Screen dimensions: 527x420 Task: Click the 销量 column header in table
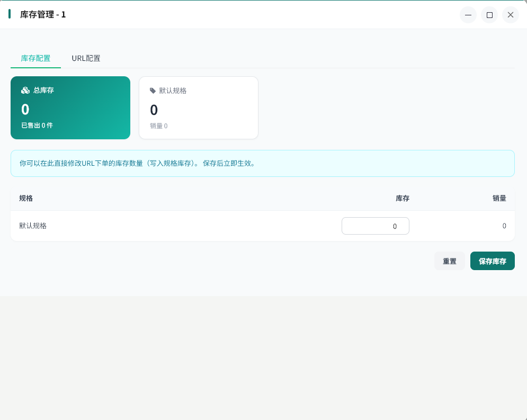pyautogui.click(x=499, y=198)
